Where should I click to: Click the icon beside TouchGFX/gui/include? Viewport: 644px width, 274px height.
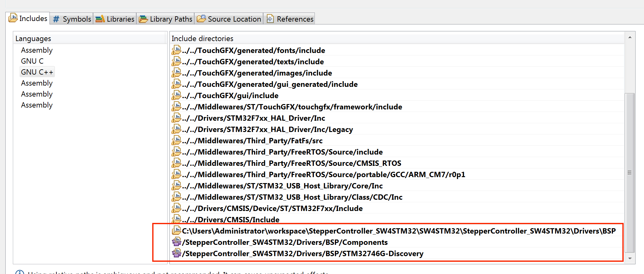(x=176, y=95)
